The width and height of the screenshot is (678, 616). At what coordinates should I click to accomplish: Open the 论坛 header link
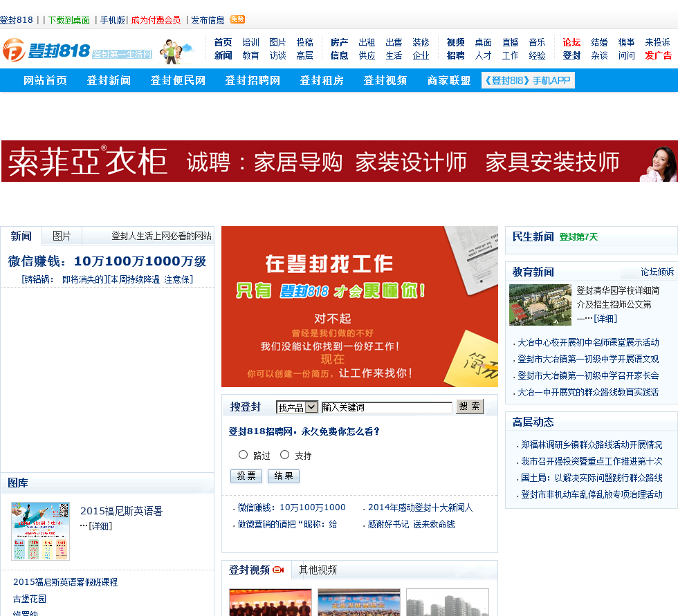click(571, 42)
